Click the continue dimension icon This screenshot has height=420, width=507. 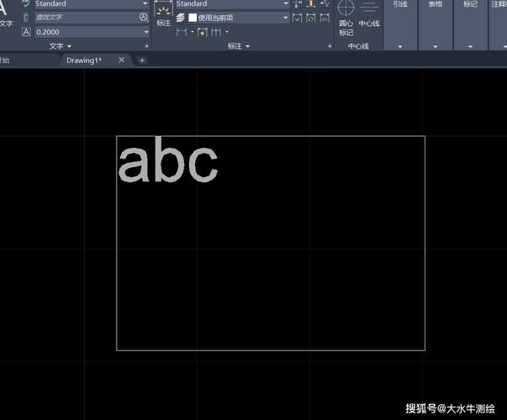(x=215, y=32)
